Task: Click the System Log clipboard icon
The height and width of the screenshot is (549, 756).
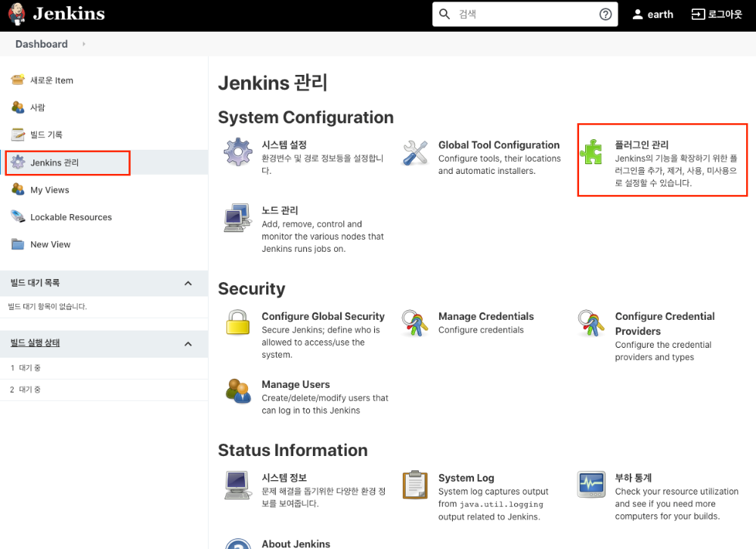Action: point(414,485)
